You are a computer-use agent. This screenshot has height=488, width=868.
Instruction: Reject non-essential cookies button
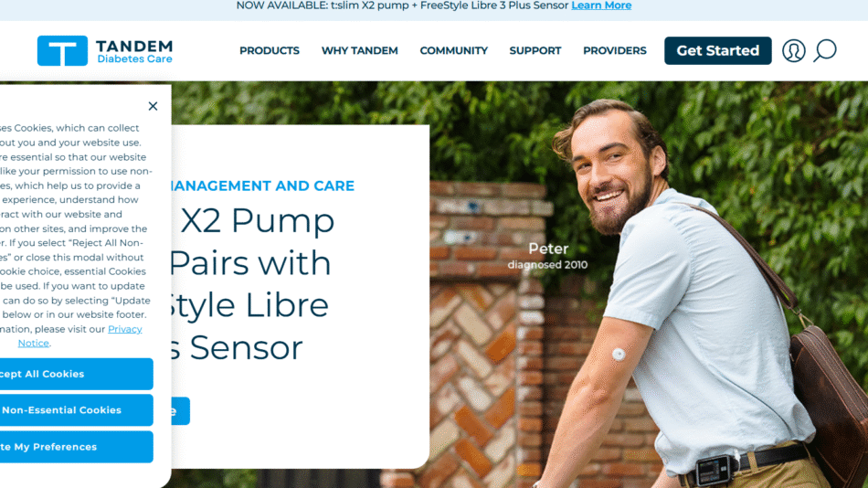coord(77,410)
